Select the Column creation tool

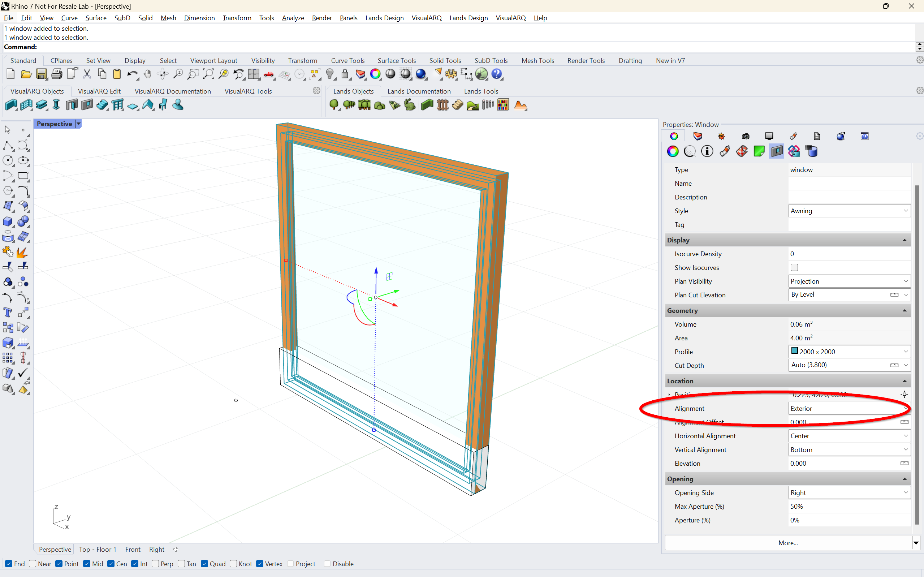pos(56,105)
